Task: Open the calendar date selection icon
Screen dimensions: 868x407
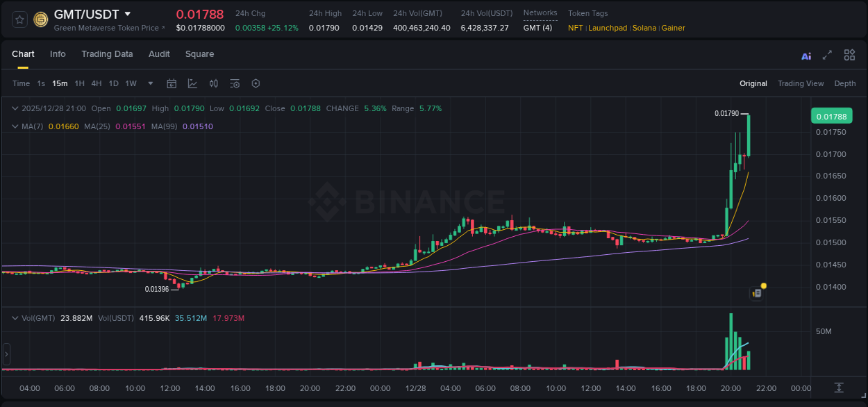Action: click(172, 83)
